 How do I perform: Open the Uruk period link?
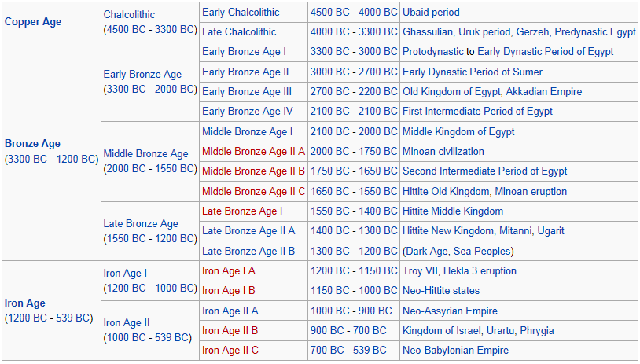click(484, 31)
